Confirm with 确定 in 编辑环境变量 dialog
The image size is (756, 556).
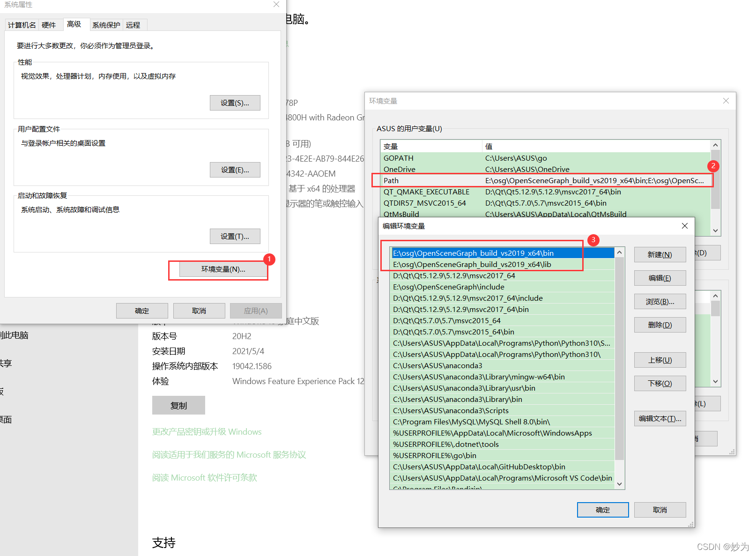point(603,510)
